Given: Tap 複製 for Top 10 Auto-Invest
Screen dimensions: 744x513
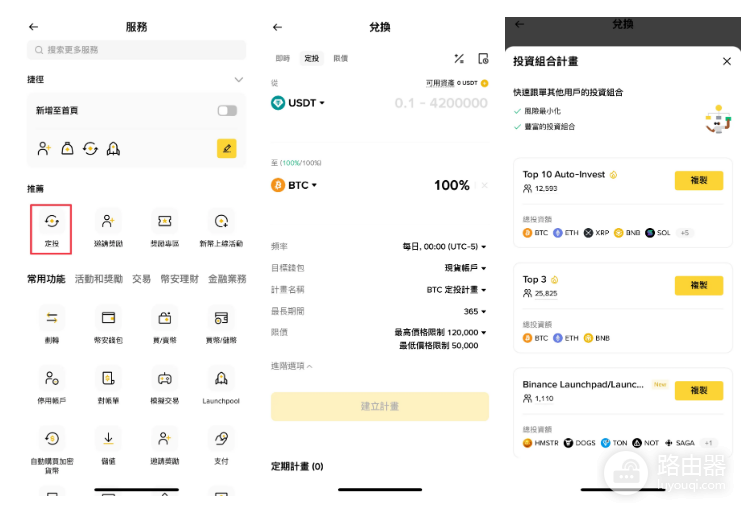Looking at the screenshot, I should click(x=699, y=180).
